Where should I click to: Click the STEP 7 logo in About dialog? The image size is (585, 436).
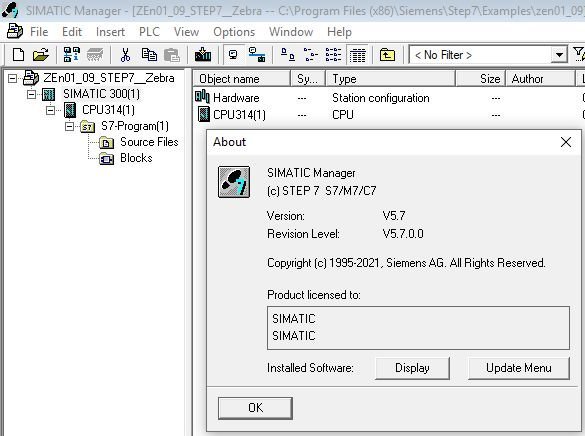(234, 182)
